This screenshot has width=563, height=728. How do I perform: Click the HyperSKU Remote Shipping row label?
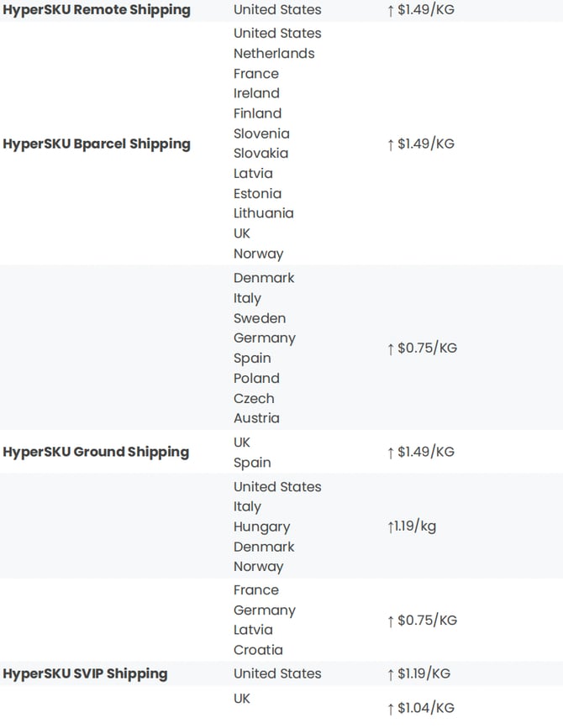(x=97, y=10)
